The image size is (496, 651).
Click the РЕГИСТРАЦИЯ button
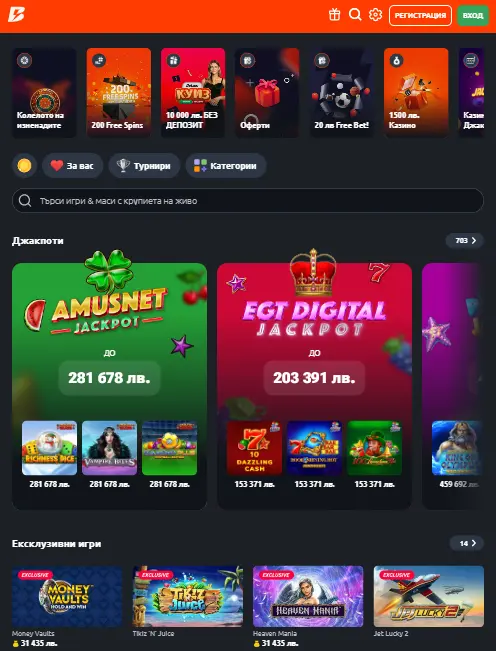pyautogui.click(x=420, y=15)
